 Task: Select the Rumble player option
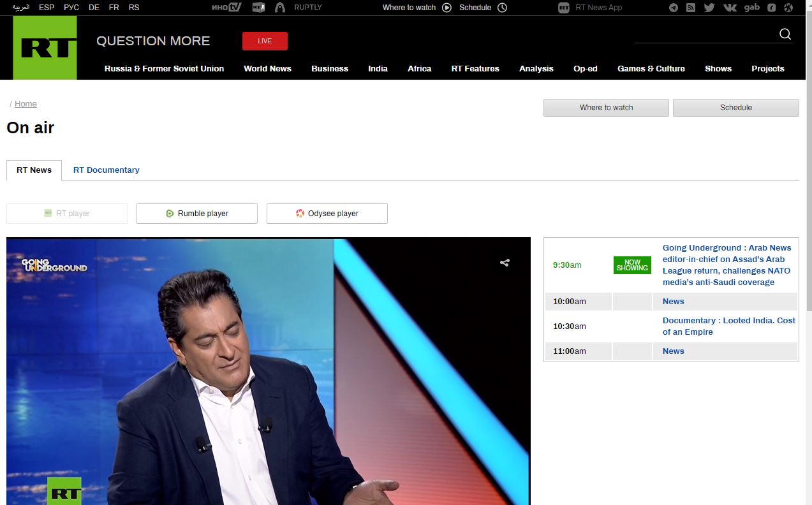click(x=196, y=213)
